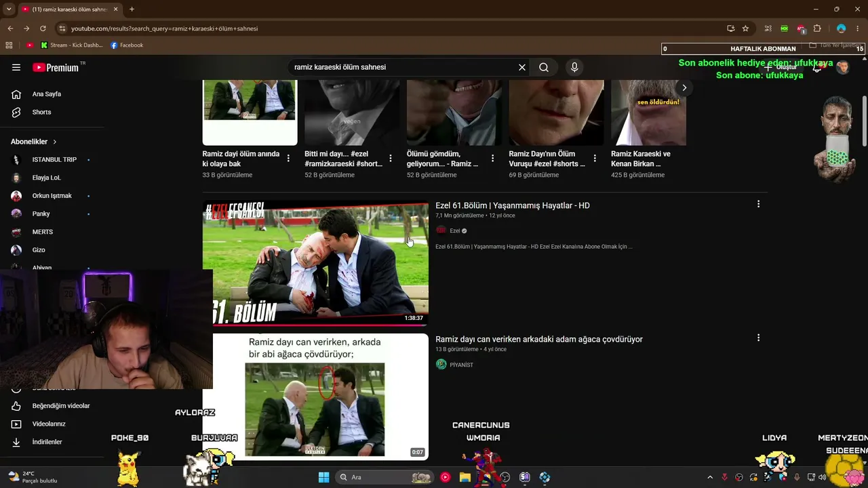
Task: Open the YouTube bookmark icon
Action: pos(30,45)
